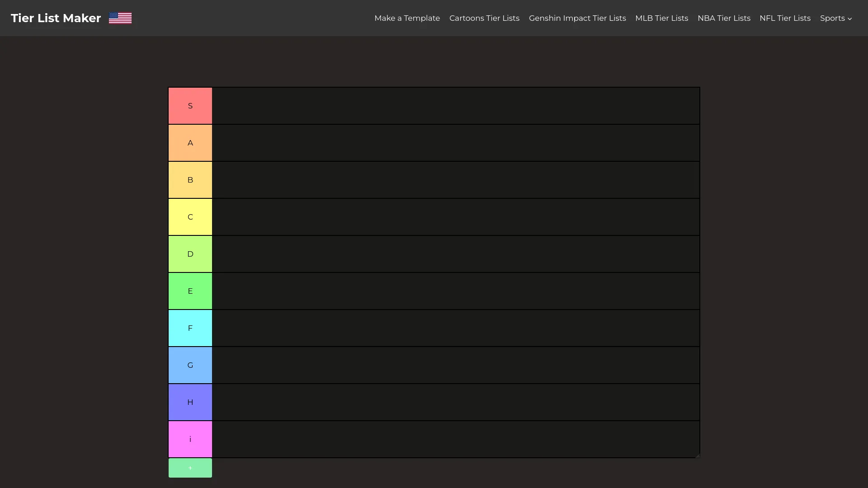Screen dimensions: 868x488
Task: Open the Make a Template page
Action: click(x=407, y=18)
